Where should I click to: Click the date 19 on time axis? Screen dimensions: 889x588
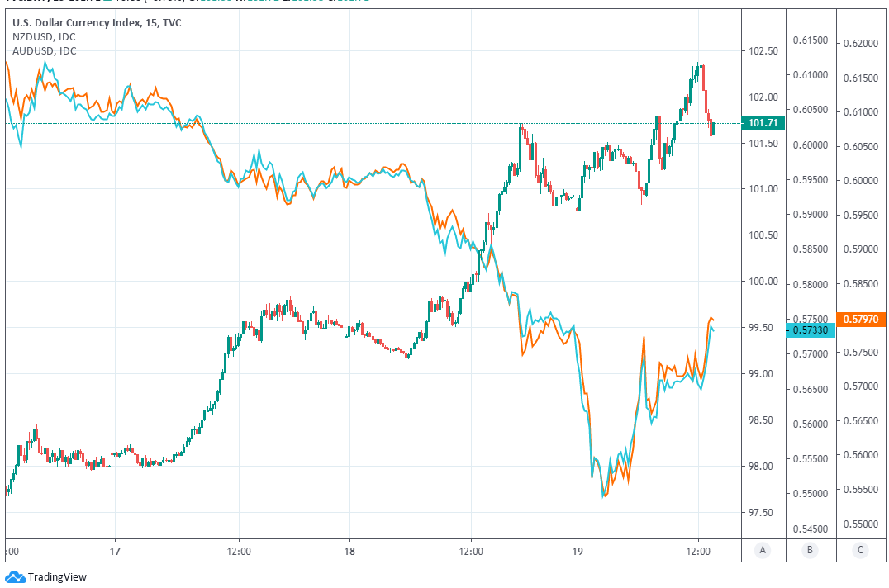tap(578, 550)
